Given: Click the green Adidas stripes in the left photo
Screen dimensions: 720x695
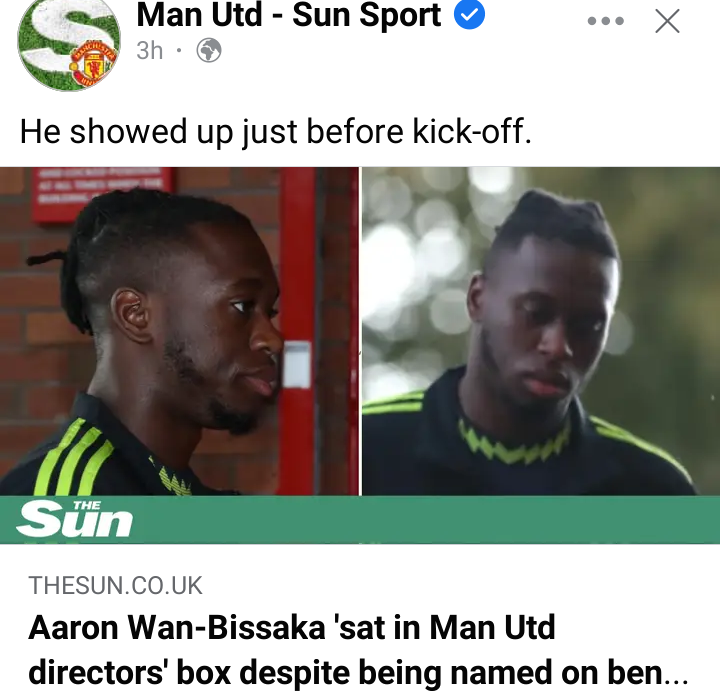Looking at the screenshot, I should click(73, 457).
